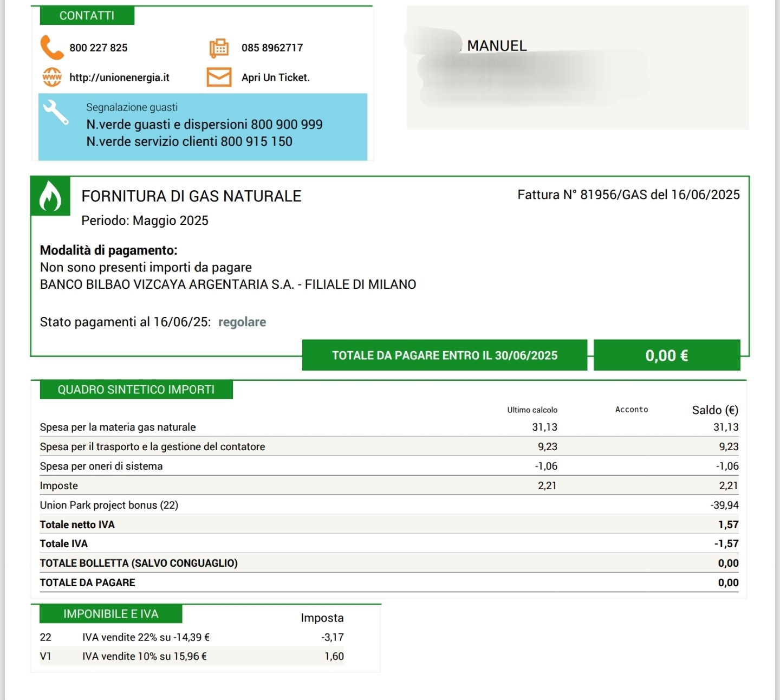This screenshot has height=700, width=780.
Task: Click the green gas flame icon
Action: point(50,196)
